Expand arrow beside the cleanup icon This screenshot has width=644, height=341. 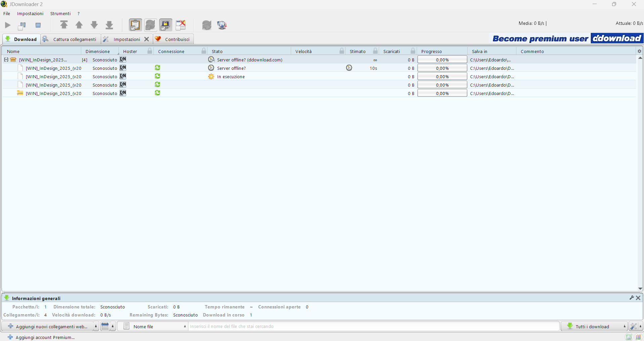[x=113, y=326]
